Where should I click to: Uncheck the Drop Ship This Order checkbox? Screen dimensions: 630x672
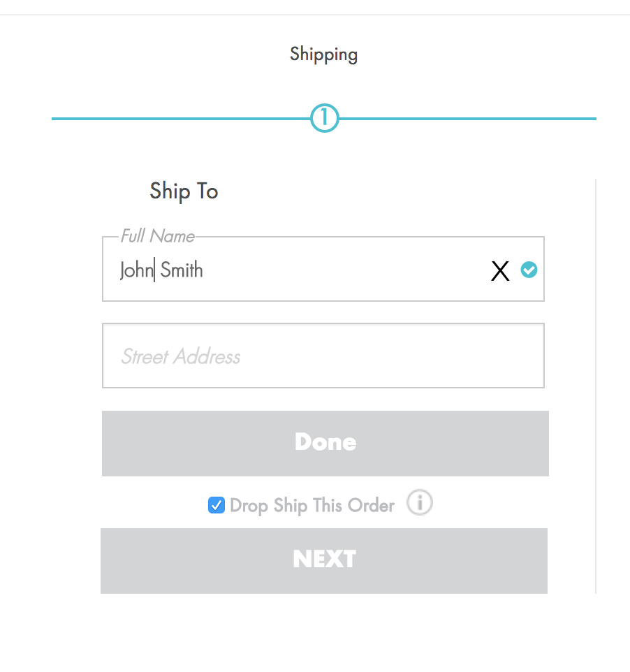[217, 504]
